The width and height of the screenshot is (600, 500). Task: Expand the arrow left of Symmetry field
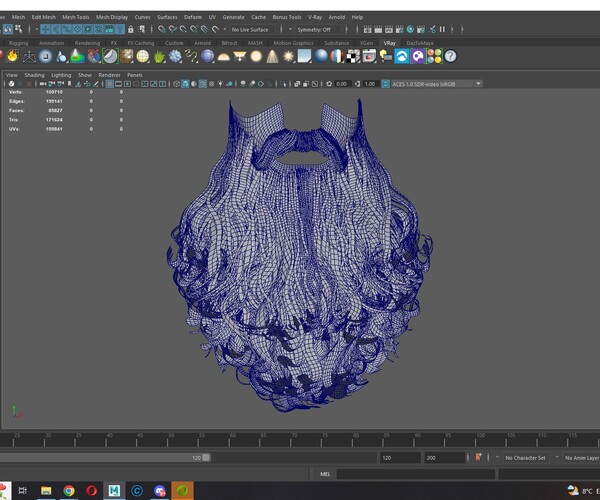290,29
